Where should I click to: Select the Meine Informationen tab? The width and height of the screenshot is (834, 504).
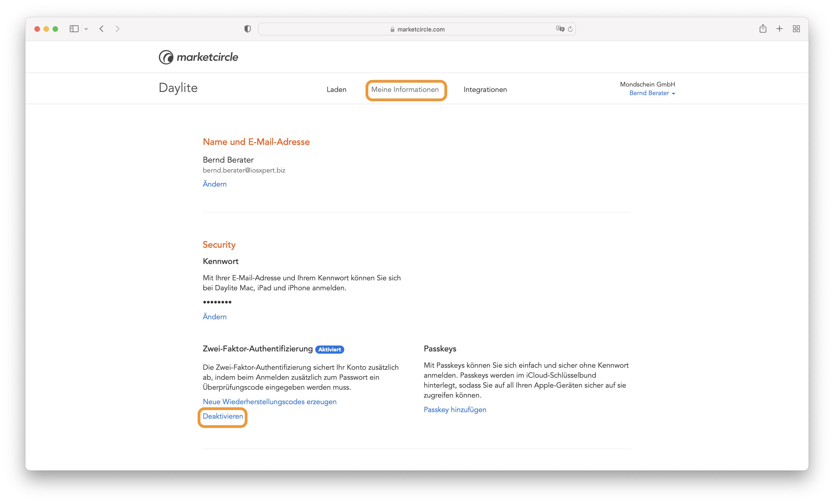click(405, 90)
